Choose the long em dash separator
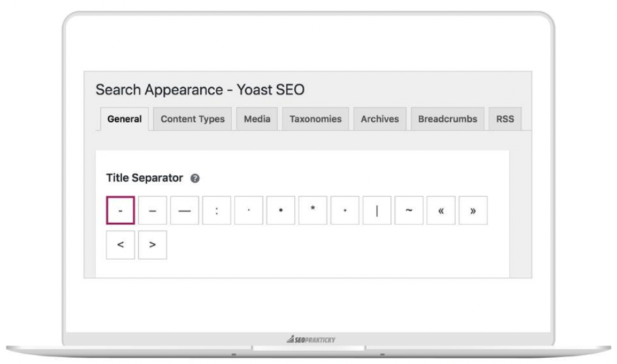Image resolution: width=617 pixels, height=364 pixels. point(185,210)
